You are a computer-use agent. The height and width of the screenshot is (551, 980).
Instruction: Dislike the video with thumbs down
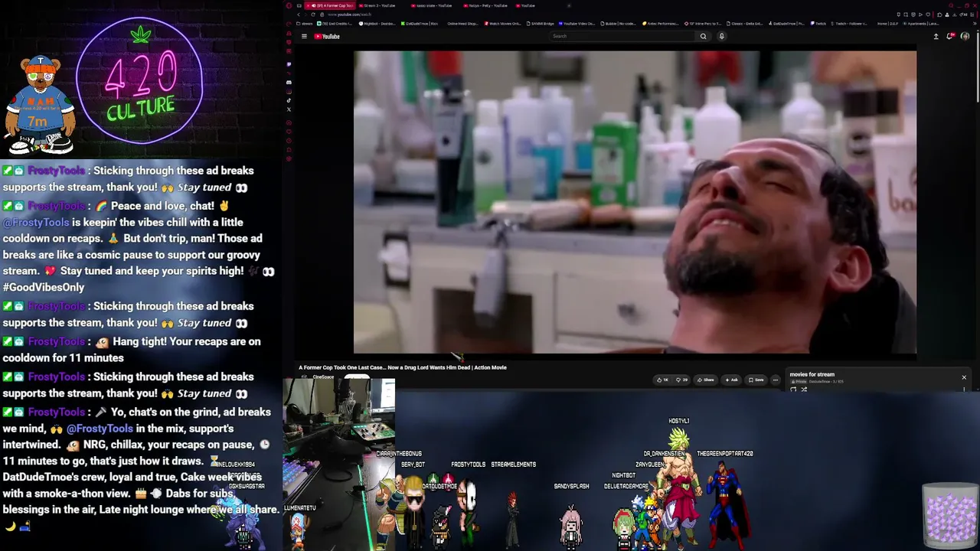(682, 380)
